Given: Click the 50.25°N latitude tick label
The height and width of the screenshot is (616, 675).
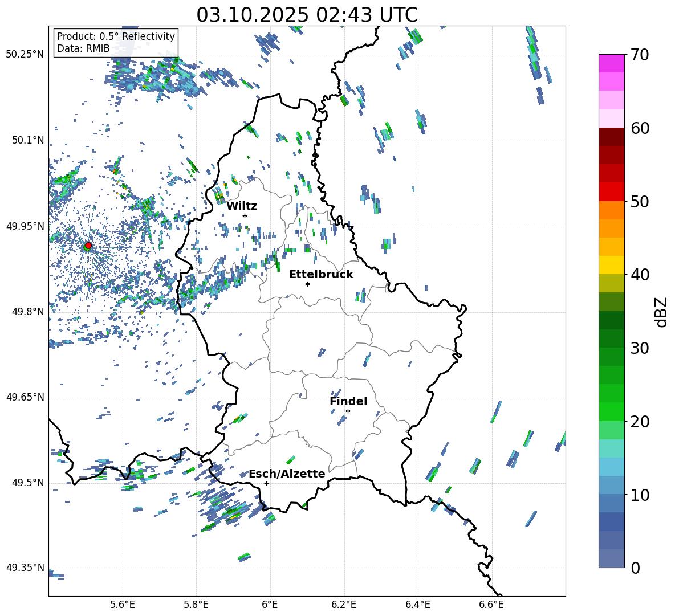Looking at the screenshot, I should 25,55.
